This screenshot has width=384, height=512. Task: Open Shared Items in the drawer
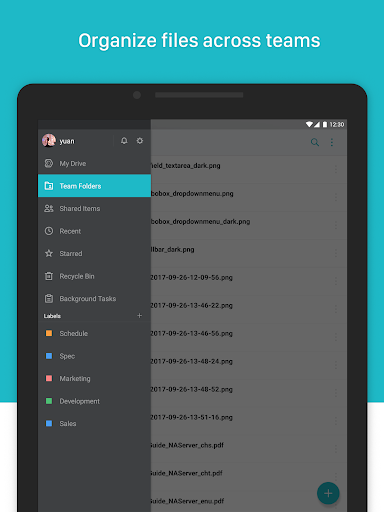click(x=94, y=208)
